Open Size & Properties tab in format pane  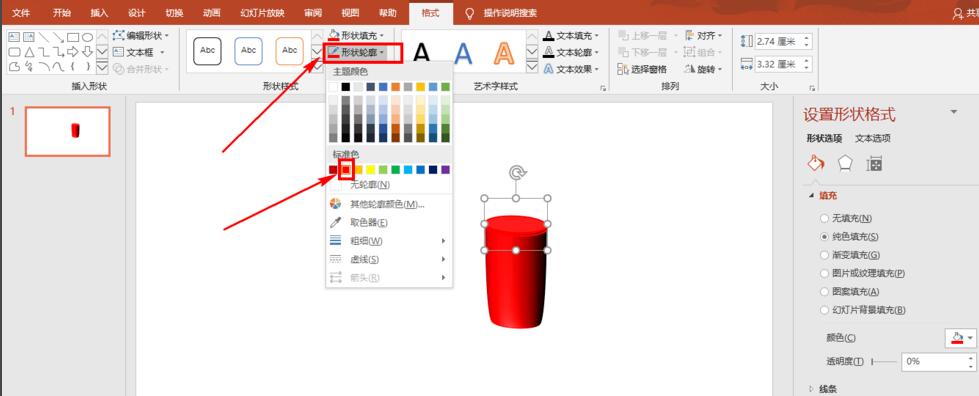click(874, 164)
